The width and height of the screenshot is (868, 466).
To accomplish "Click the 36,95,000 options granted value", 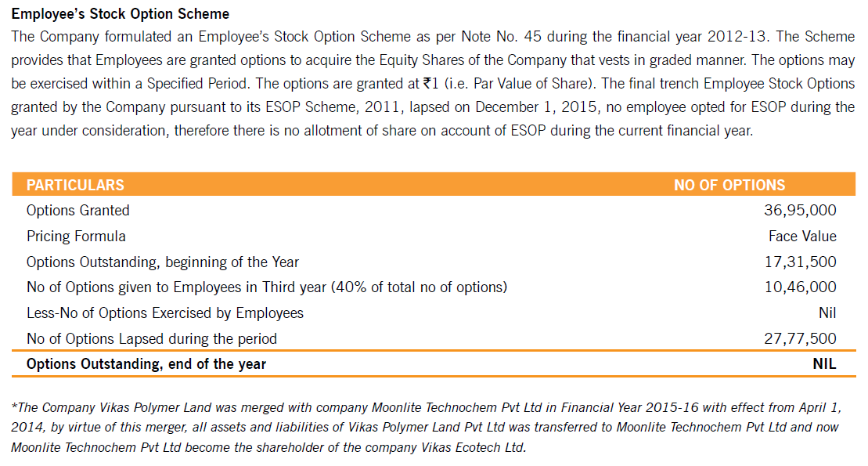I will [800, 210].
